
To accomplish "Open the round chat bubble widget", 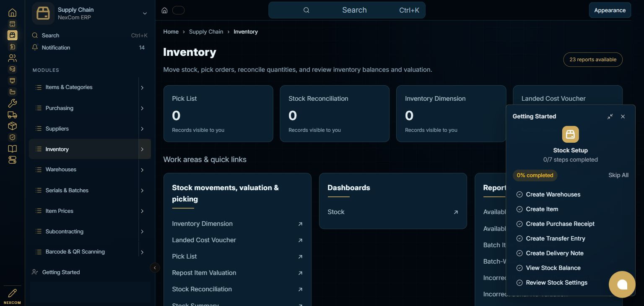I will (622, 285).
